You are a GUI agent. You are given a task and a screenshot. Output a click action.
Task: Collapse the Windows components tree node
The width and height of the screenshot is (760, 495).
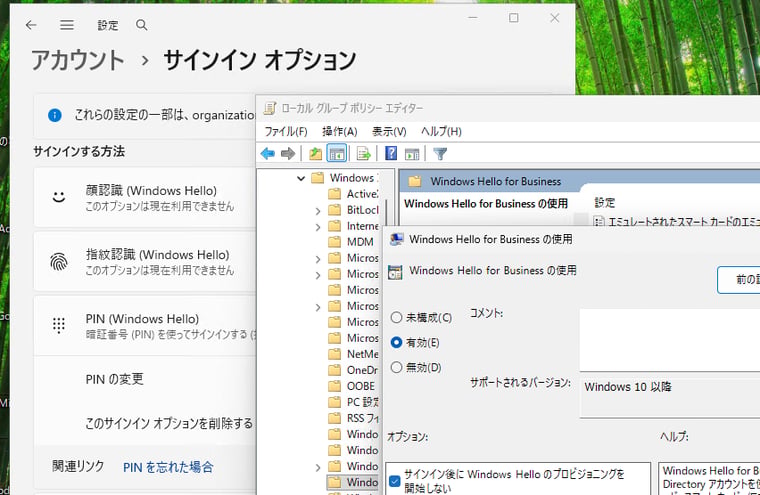(301, 178)
